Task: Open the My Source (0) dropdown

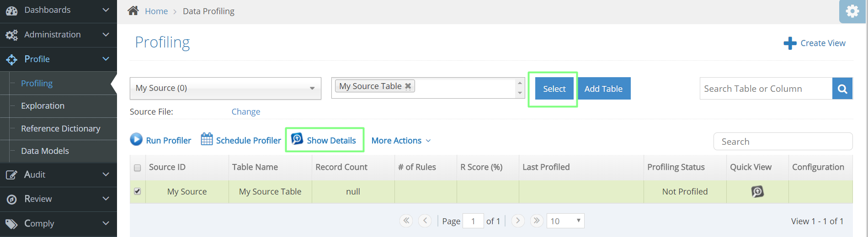Action: 225,88
